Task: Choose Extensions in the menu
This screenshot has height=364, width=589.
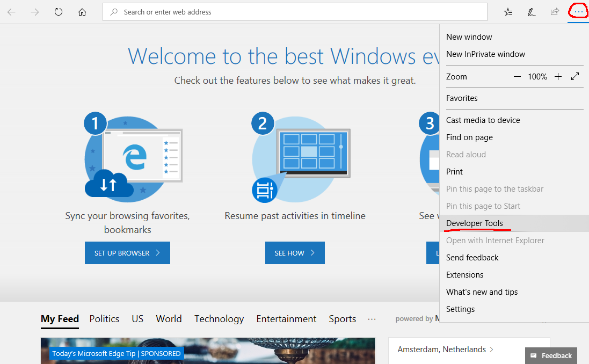Action: [465, 275]
